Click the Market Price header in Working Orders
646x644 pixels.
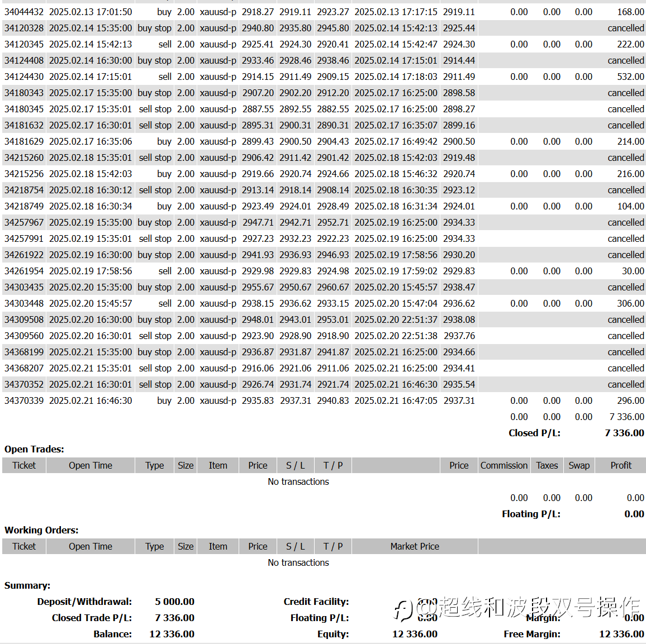(415, 546)
